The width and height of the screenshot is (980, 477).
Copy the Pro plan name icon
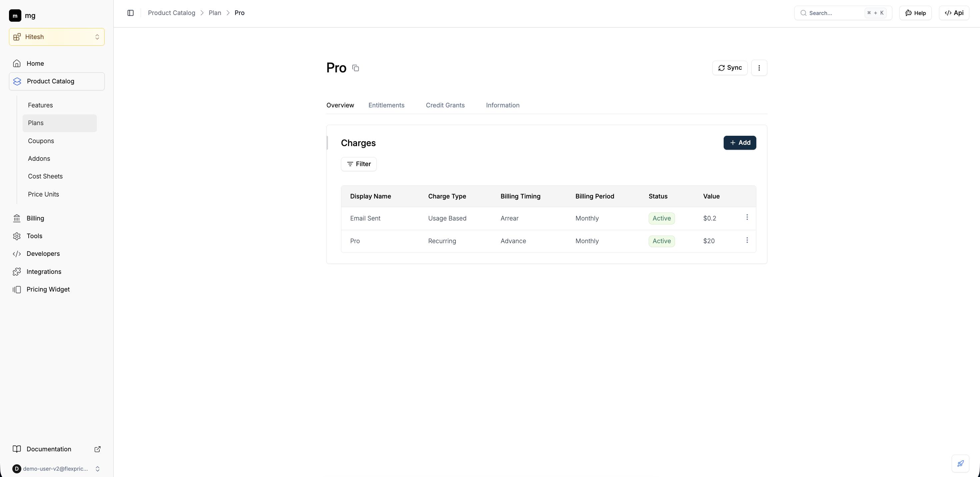click(355, 68)
